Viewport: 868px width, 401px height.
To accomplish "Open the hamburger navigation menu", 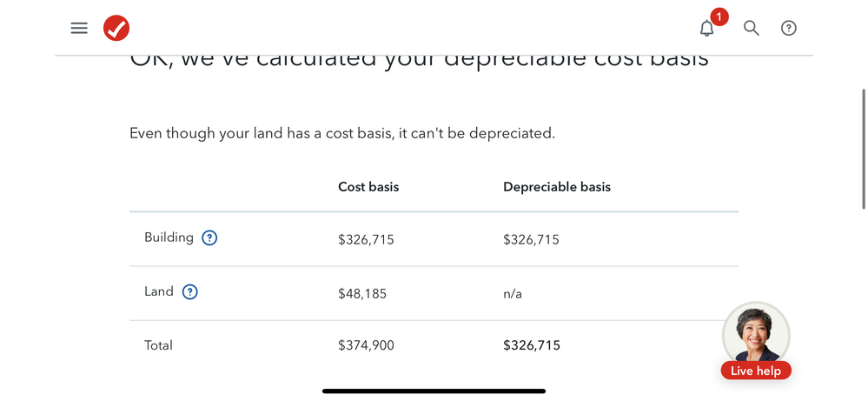I will point(79,28).
